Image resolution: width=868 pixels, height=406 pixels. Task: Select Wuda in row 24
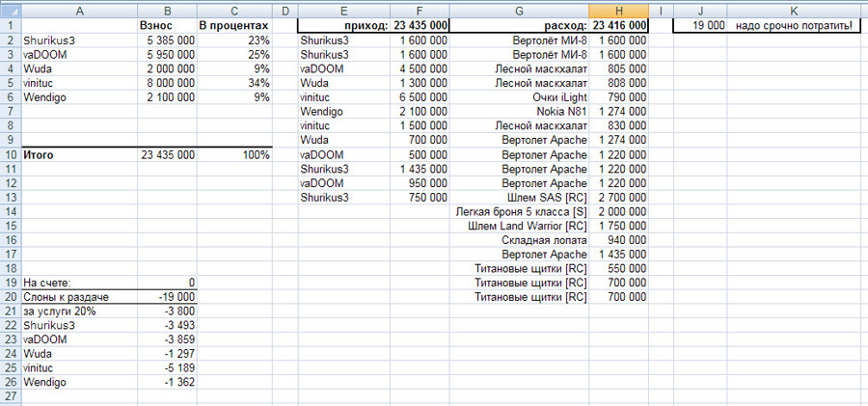click(79, 354)
